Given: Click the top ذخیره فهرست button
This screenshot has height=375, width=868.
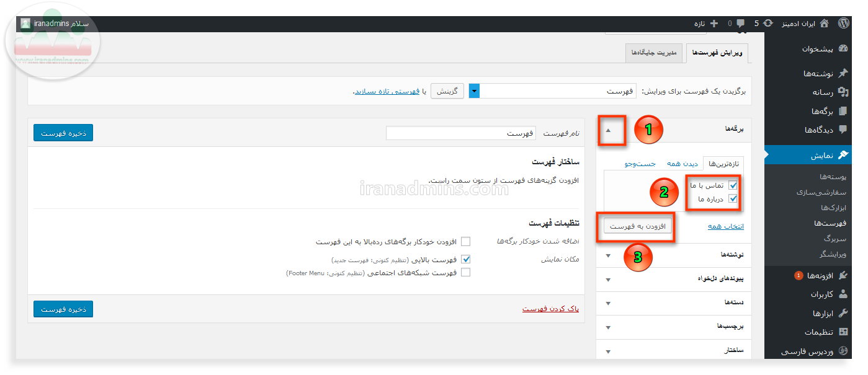Looking at the screenshot, I should [x=63, y=133].
